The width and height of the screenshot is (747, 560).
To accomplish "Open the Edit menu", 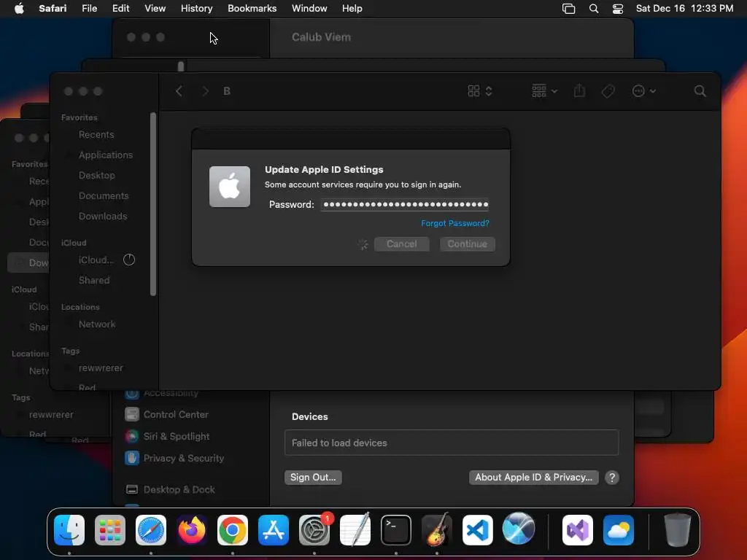I will [x=120, y=9].
